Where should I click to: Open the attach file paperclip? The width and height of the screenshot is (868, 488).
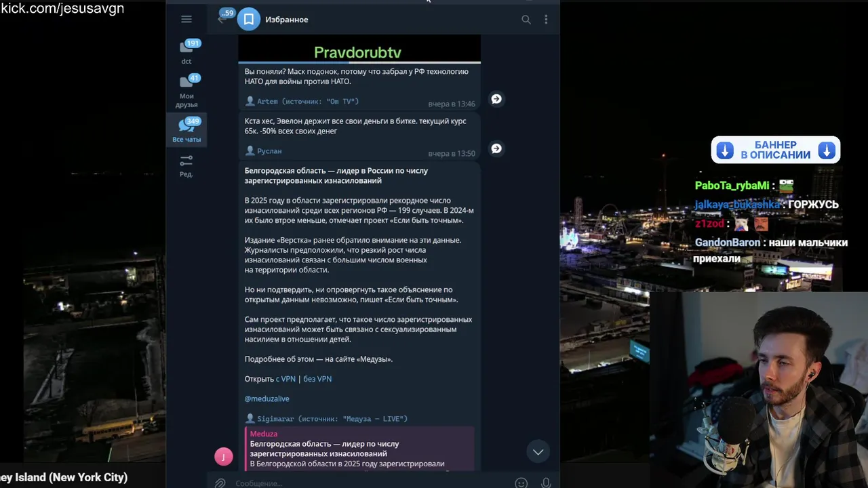tap(220, 483)
